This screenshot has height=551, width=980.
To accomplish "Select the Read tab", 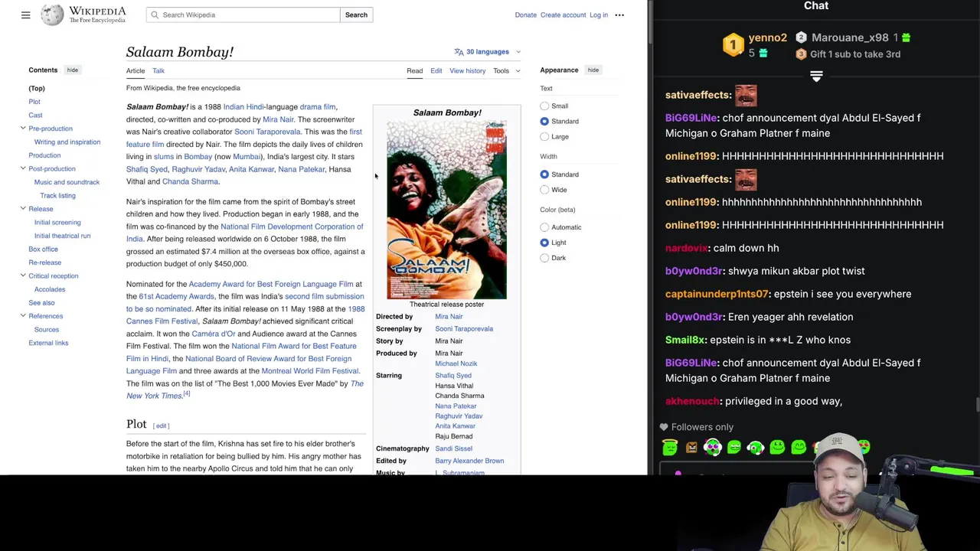I will click(414, 71).
